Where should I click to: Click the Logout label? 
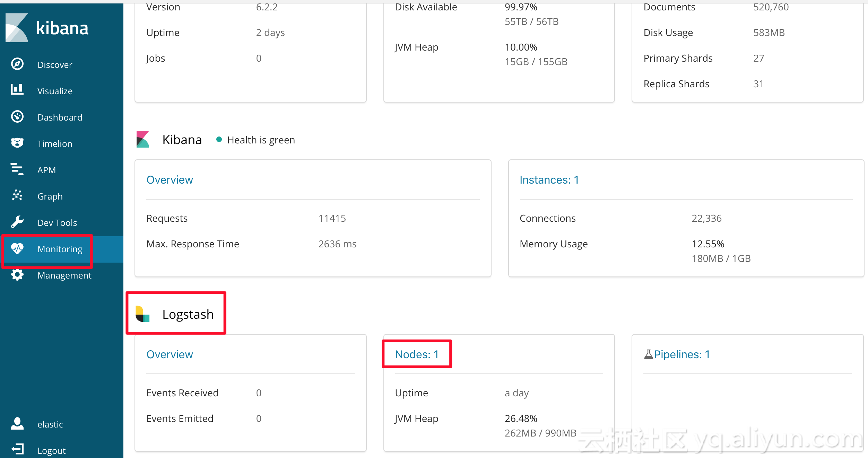point(51,451)
